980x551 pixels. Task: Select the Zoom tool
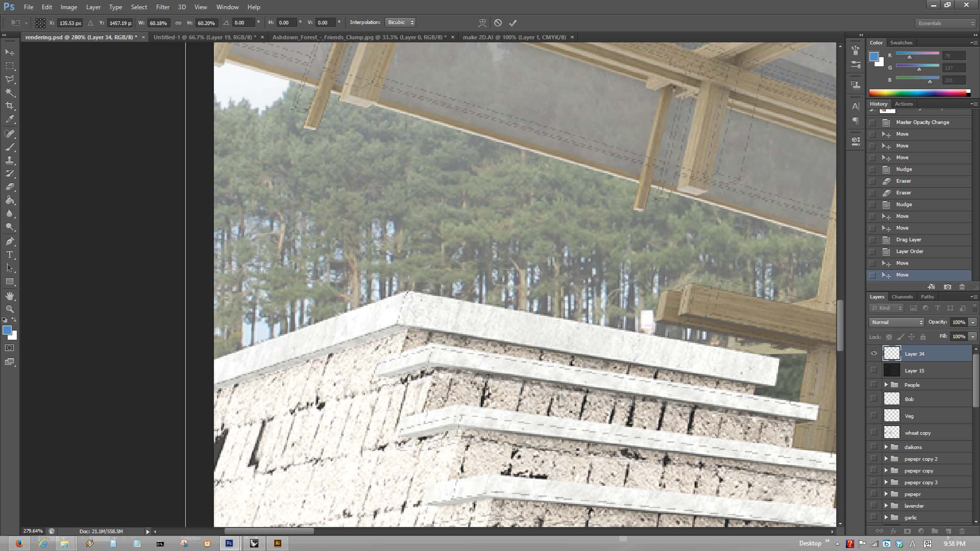(x=10, y=309)
